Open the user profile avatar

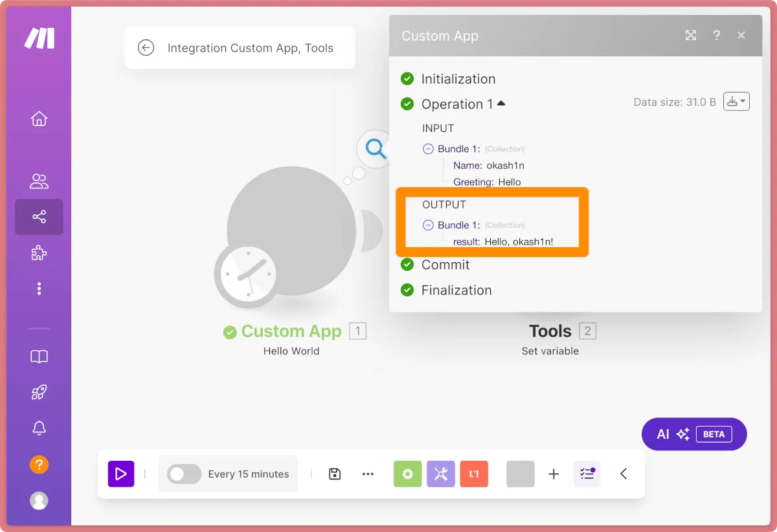pos(39,501)
